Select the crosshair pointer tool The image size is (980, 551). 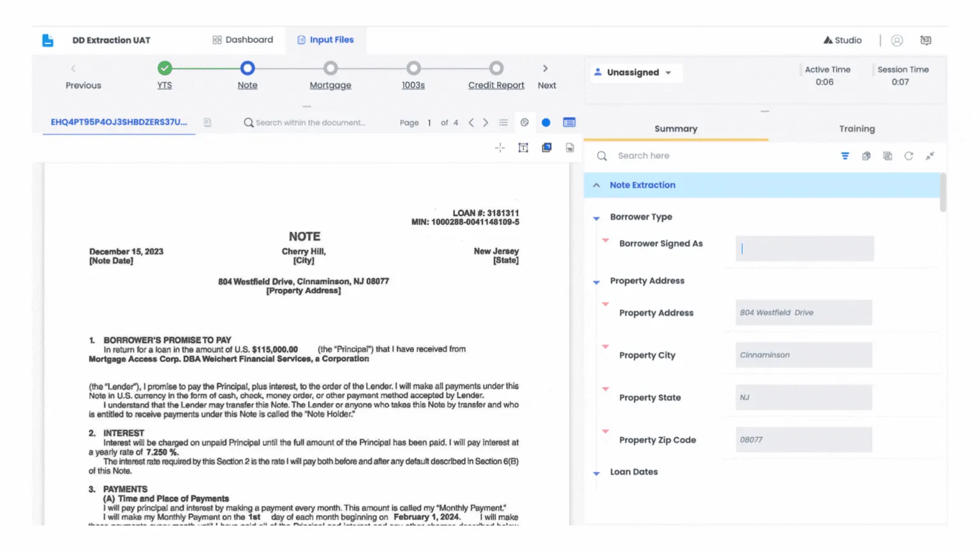[500, 148]
